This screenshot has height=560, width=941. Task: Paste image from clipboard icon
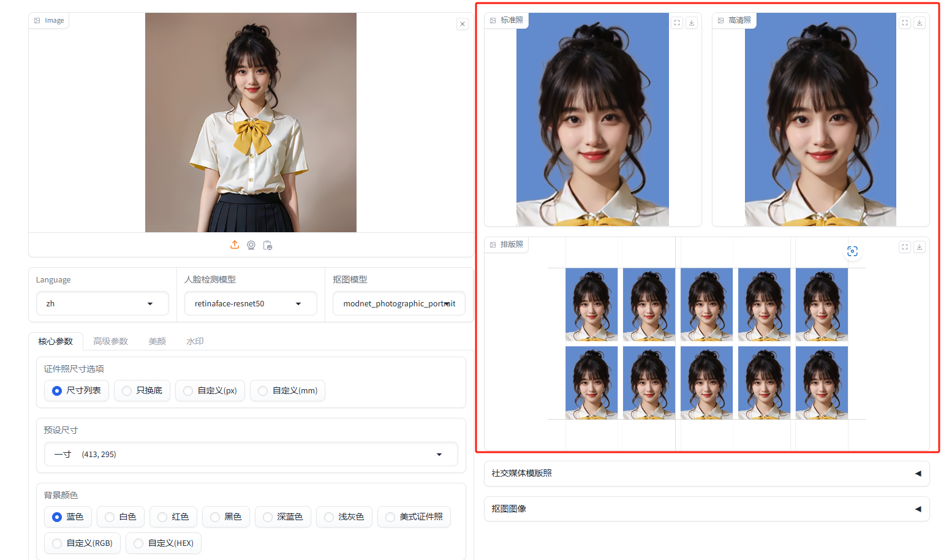point(268,245)
